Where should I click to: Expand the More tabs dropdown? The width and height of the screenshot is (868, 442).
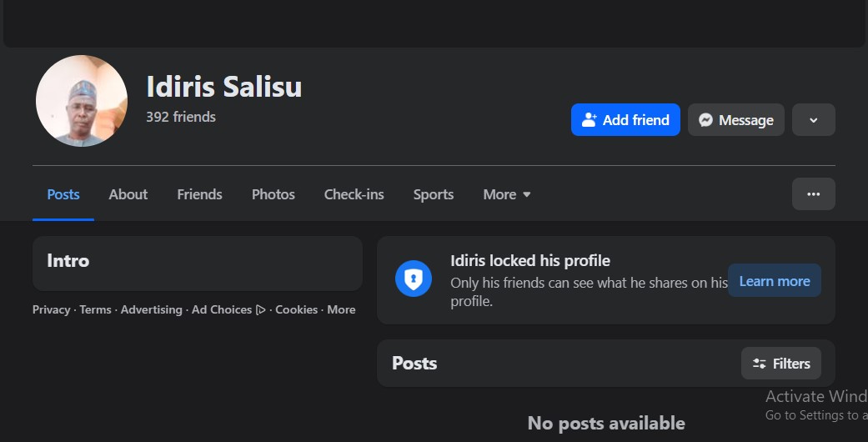tap(507, 194)
